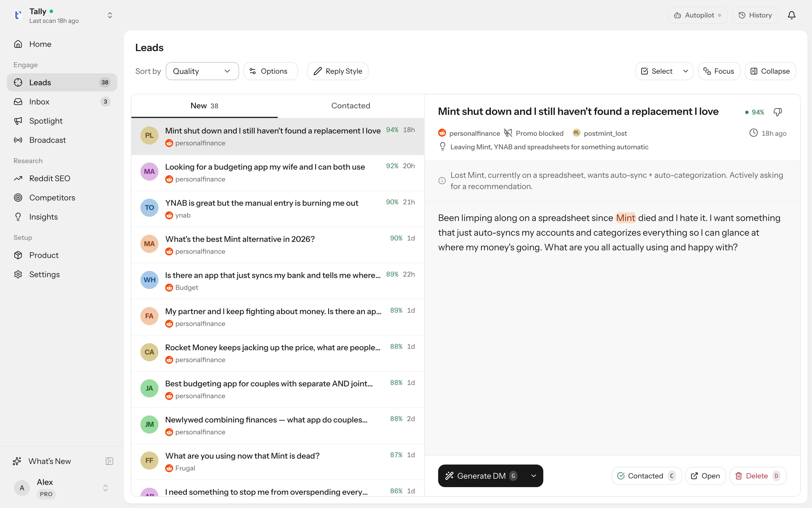Click the Promo blocked megaphone icon
The height and width of the screenshot is (508, 812).
tap(508, 133)
